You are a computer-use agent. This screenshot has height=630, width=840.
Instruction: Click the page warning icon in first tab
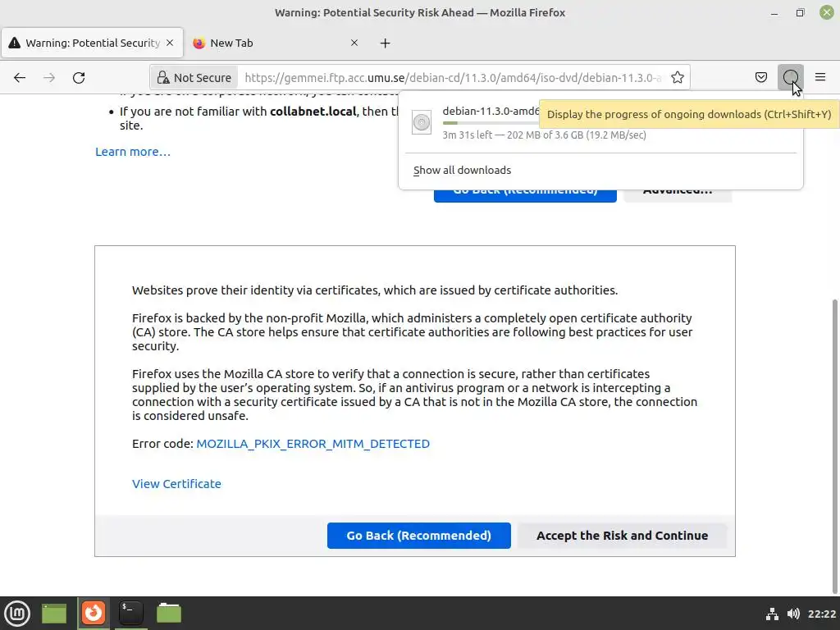pos(15,43)
